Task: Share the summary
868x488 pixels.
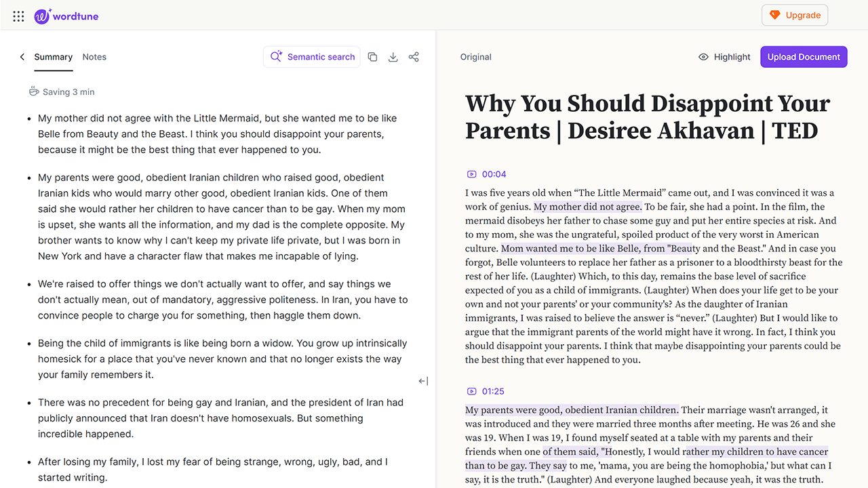Action: (414, 57)
